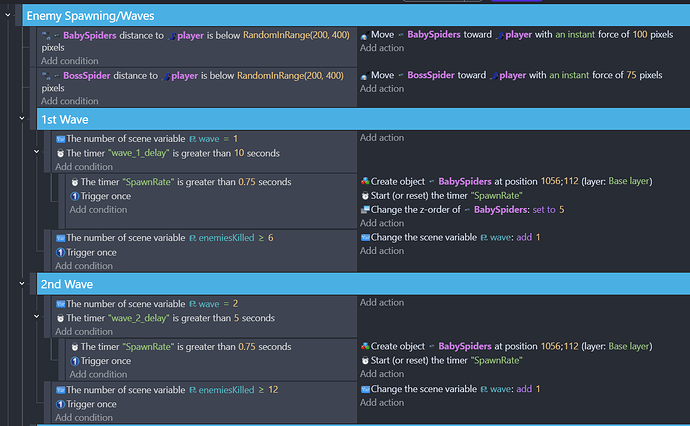Edit Move BossSpider force of 75 action
This screenshot has height=426, width=690.
tap(511, 75)
